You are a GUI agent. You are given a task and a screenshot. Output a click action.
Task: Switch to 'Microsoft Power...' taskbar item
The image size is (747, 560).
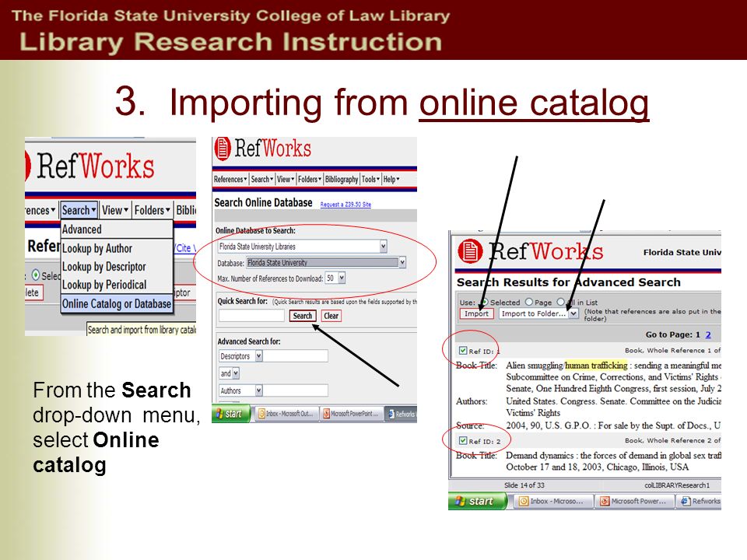click(636, 501)
